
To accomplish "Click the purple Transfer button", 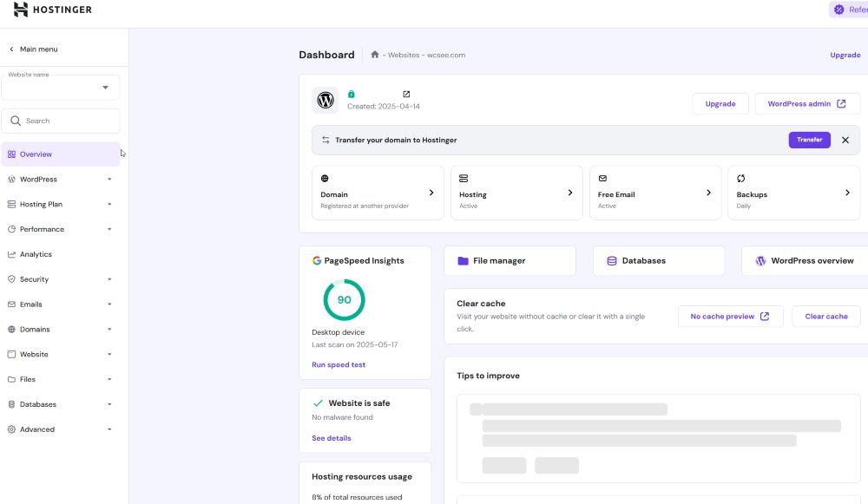I will 809,140.
